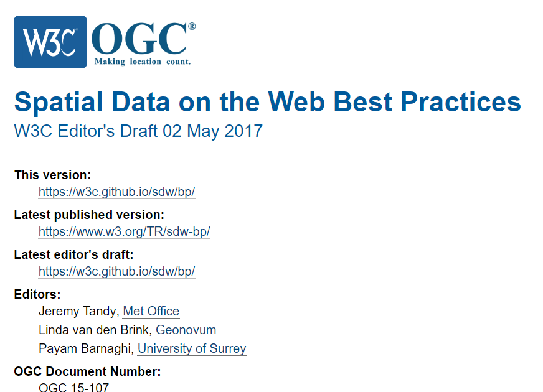Click the W3C logo

coord(50,42)
